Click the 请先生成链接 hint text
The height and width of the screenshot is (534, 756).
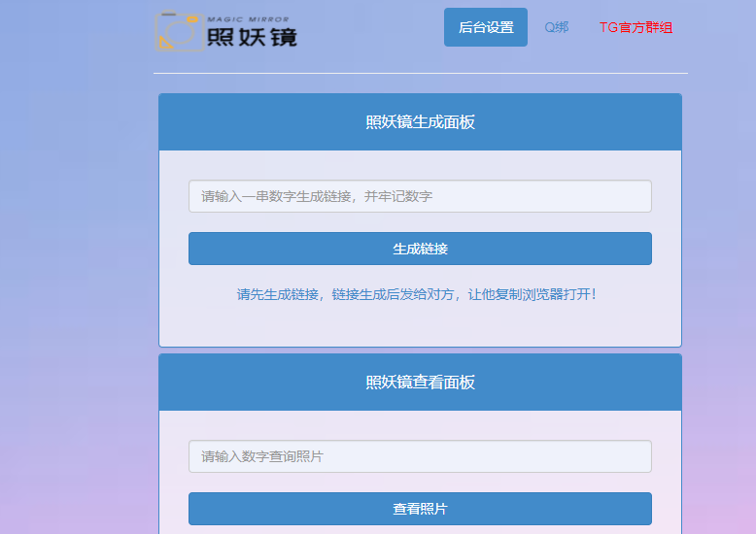pyautogui.click(x=278, y=294)
